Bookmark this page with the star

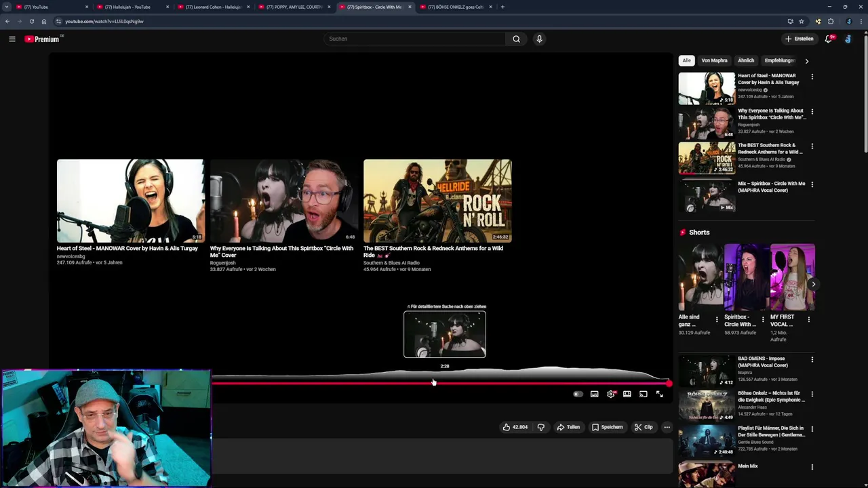(x=801, y=21)
